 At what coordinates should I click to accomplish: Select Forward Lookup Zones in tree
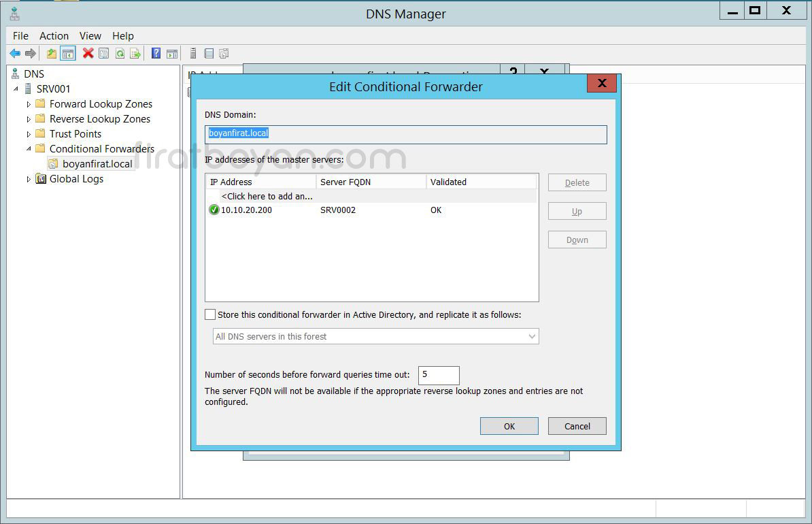pyautogui.click(x=101, y=104)
